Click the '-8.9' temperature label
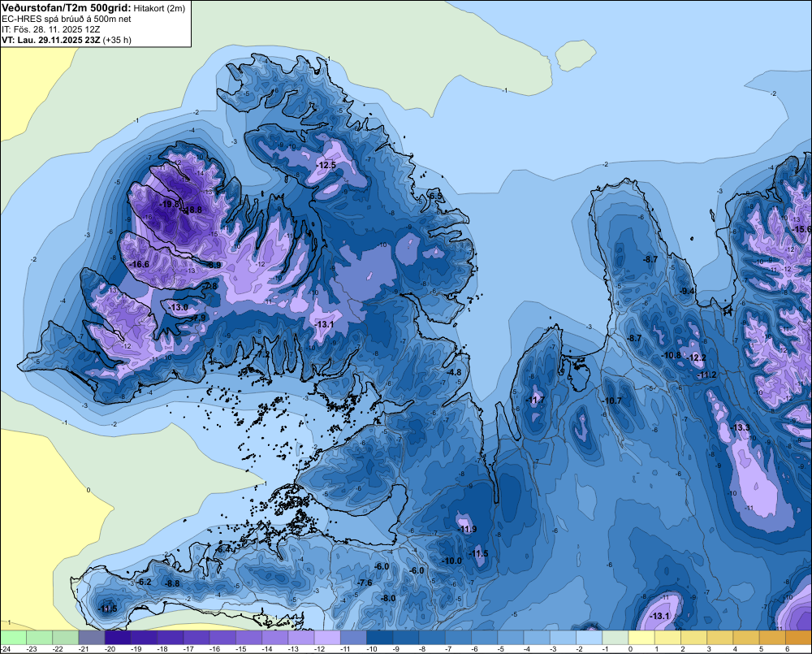 pyautogui.click(x=214, y=265)
